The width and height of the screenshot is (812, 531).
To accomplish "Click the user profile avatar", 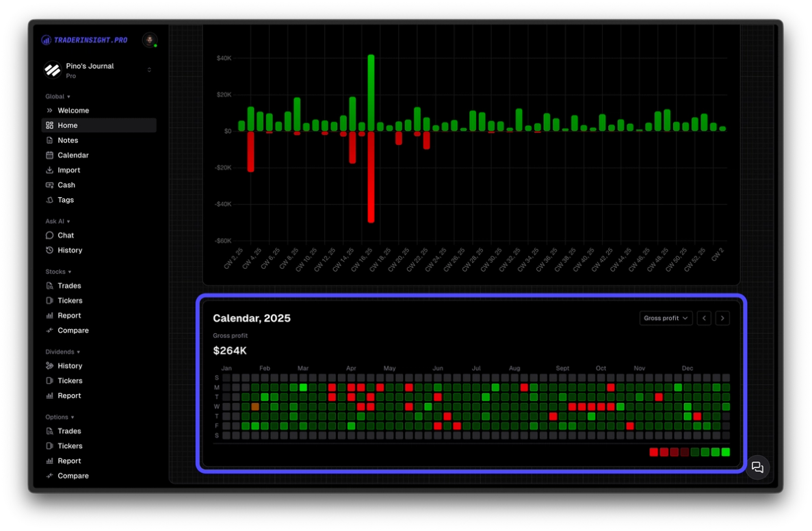I will coord(149,40).
